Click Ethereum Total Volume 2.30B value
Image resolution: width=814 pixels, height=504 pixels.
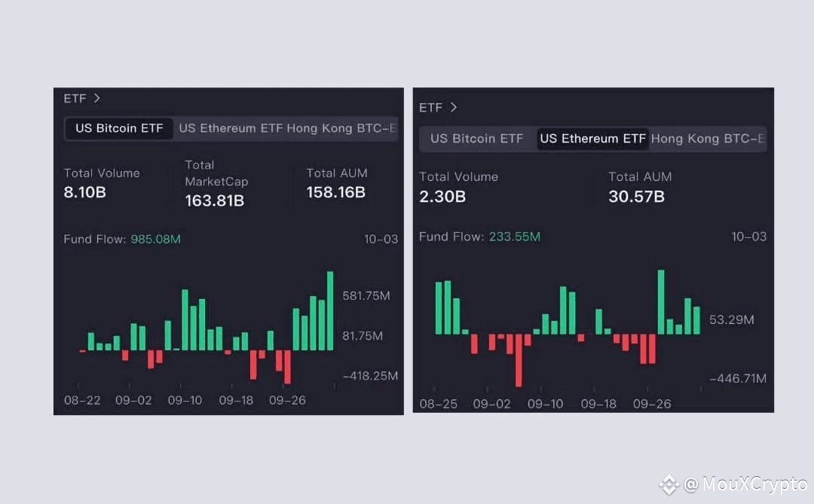[x=442, y=197]
